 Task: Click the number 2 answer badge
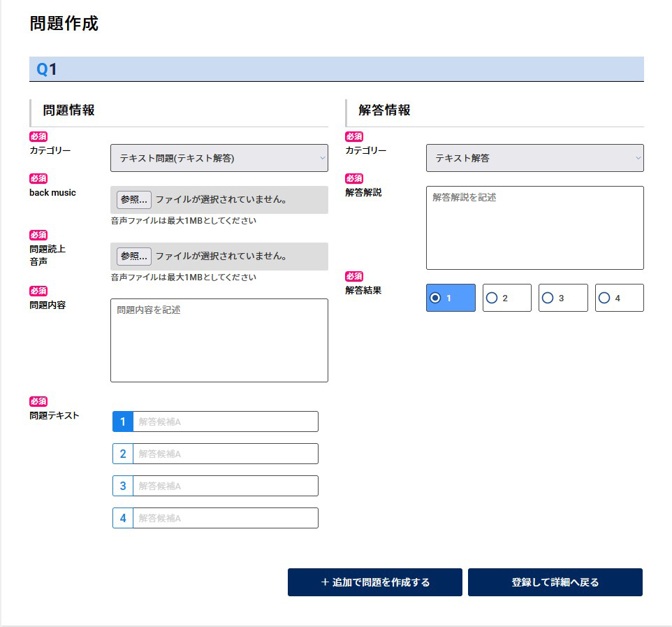(x=123, y=454)
